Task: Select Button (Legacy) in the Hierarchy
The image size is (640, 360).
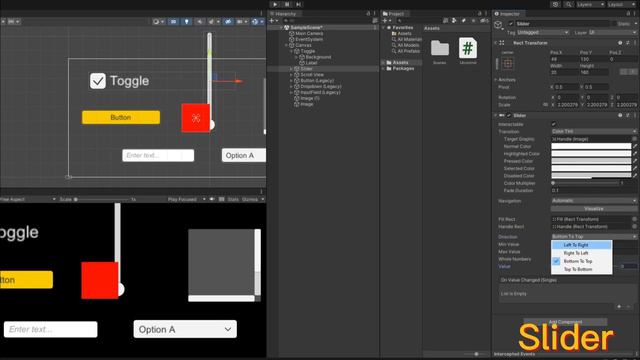Action: pos(317,81)
